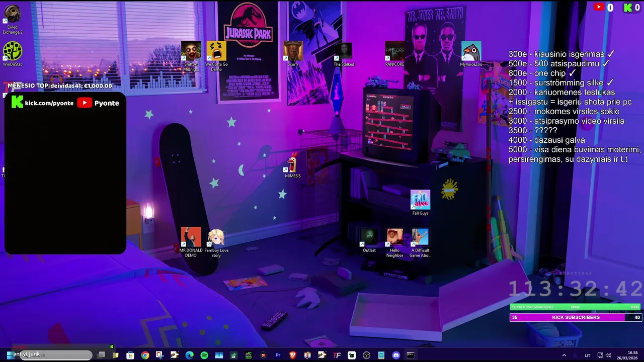
Task: Open Task View from the taskbar
Action: click(x=101, y=355)
